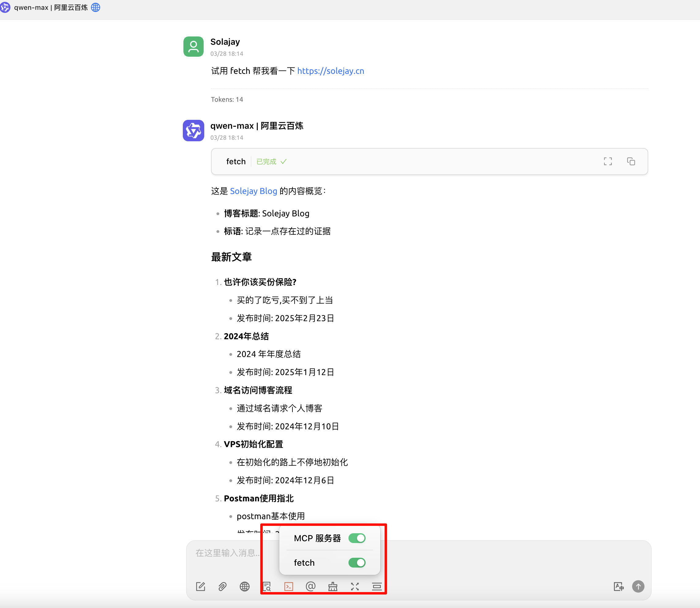The image size is (700, 608).
Task: Open the MCP server terminal icon
Action: click(288, 586)
